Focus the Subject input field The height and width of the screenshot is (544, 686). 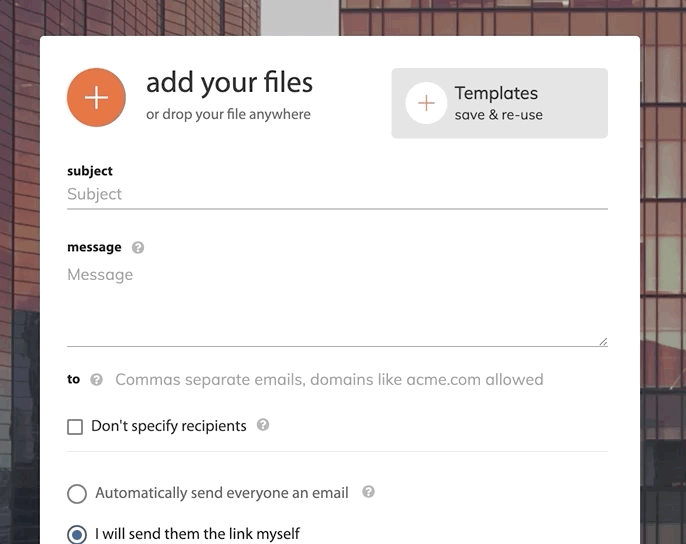click(337, 194)
